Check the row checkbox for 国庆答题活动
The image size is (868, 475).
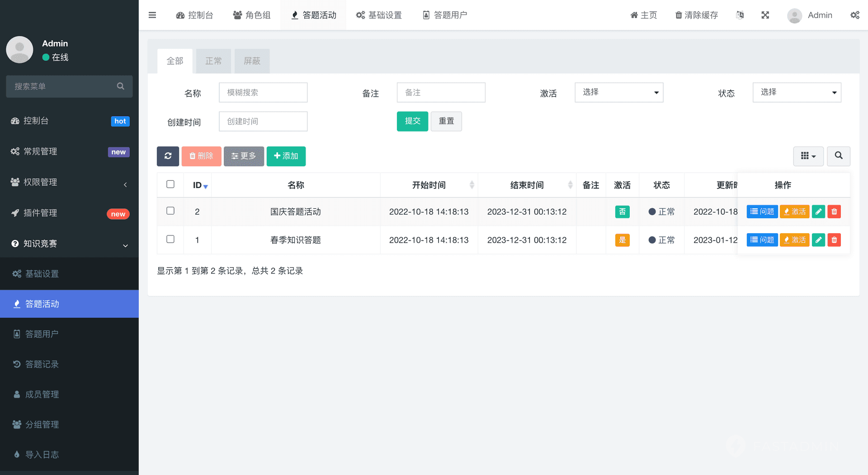click(x=170, y=211)
